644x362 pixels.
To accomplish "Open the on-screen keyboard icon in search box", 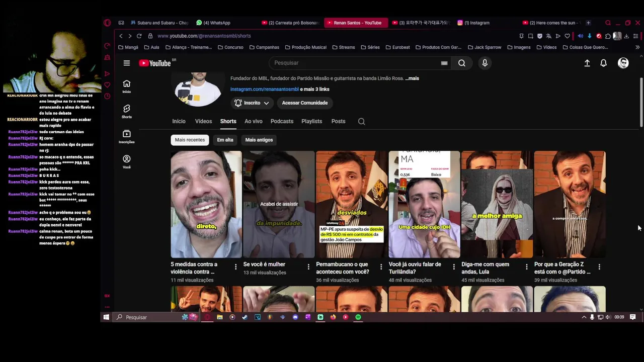I will tap(444, 63).
